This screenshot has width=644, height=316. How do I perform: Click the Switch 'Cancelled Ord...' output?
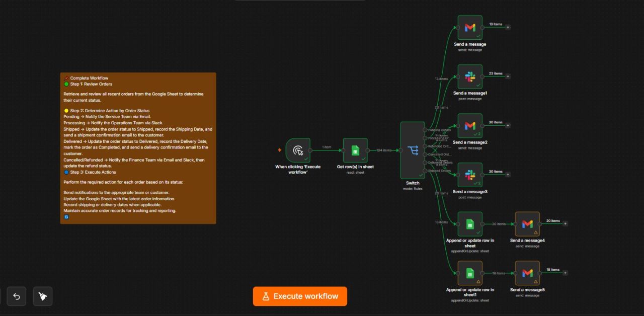pyautogui.click(x=425, y=154)
